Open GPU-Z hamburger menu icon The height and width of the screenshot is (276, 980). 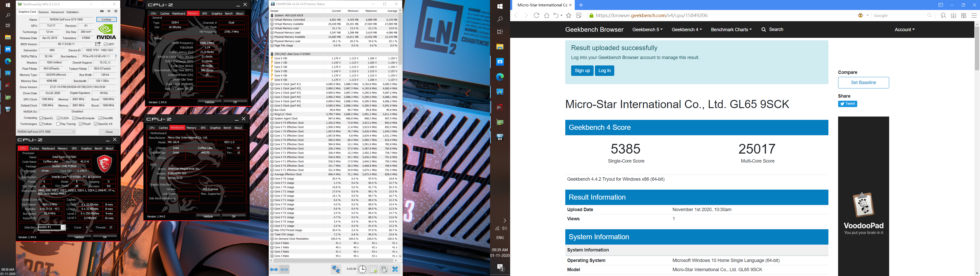pyautogui.click(x=116, y=11)
